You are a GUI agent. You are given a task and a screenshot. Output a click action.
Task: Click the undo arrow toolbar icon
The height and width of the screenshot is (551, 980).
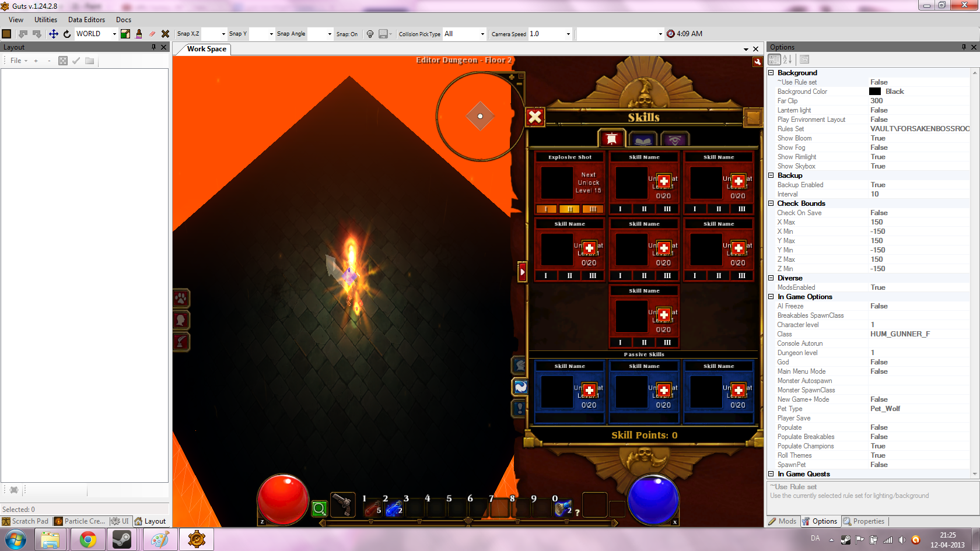click(x=23, y=34)
